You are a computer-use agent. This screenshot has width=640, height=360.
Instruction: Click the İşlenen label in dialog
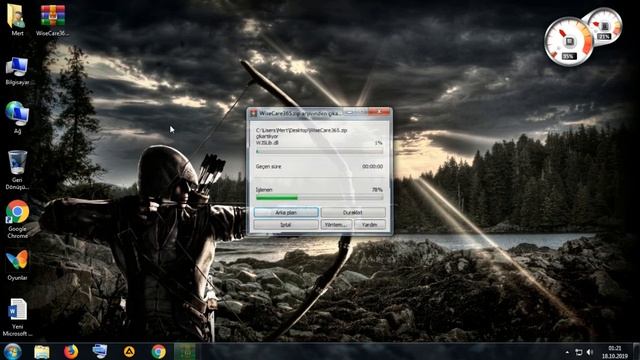pyautogui.click(x=264, y=190)
